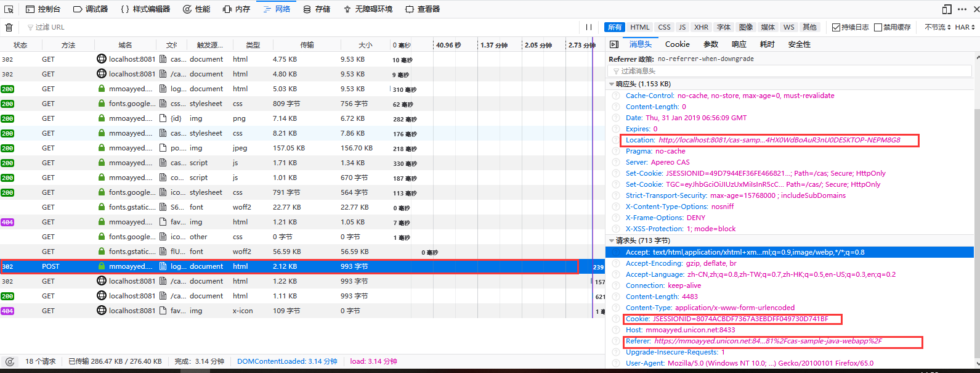
Task: Focus the 过滤 URL filter field
Action: point(302,27)
